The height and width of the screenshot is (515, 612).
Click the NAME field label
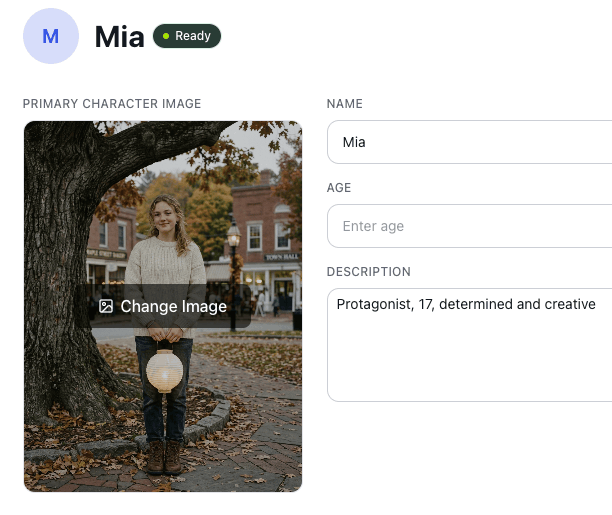(x=345, y=104)
